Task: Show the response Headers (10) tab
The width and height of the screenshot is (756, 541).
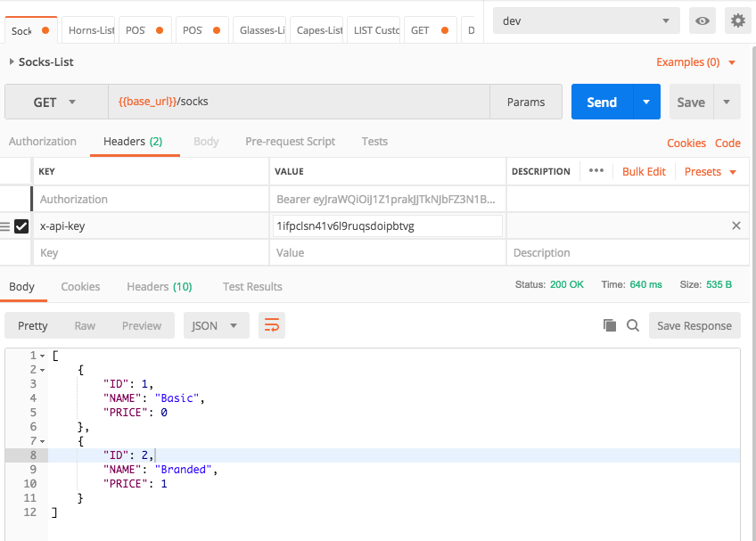Action: [159, 286]
